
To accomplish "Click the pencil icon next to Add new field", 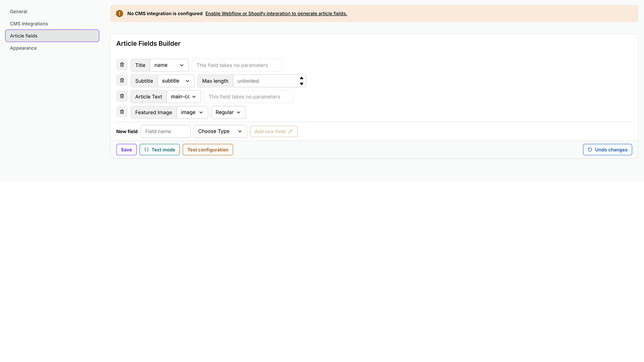I will tap(291, 131).
